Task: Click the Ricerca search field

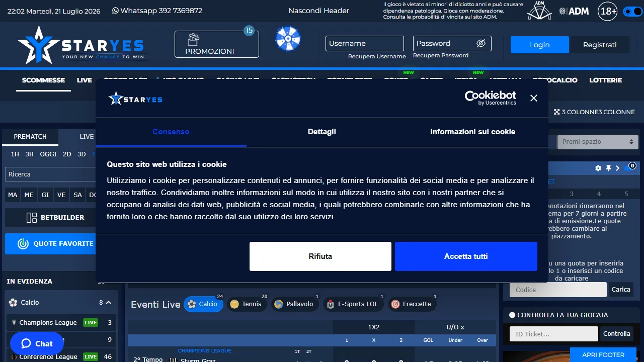Action: (x=50, y=174)
